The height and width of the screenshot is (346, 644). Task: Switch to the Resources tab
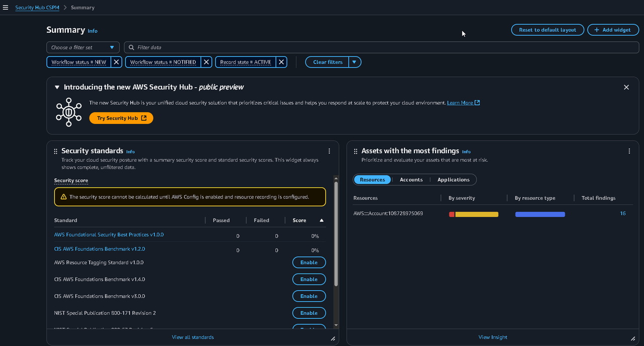pos(372,180)
